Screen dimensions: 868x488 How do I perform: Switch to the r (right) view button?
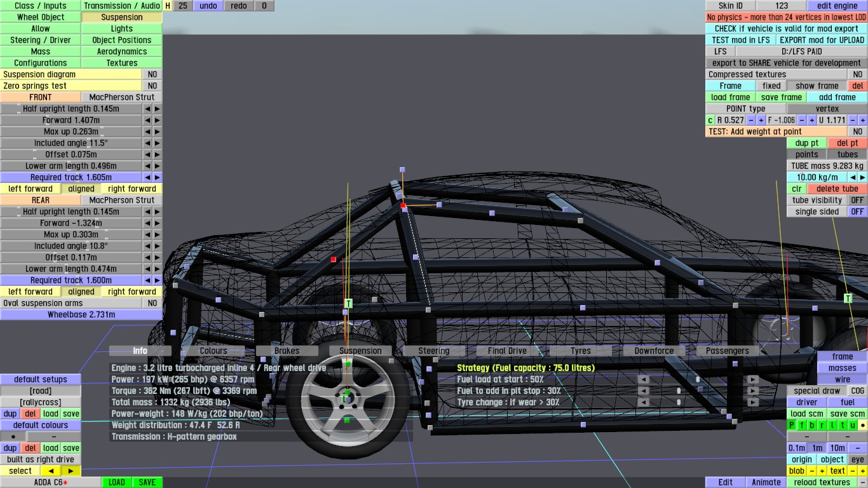[822, 425]
